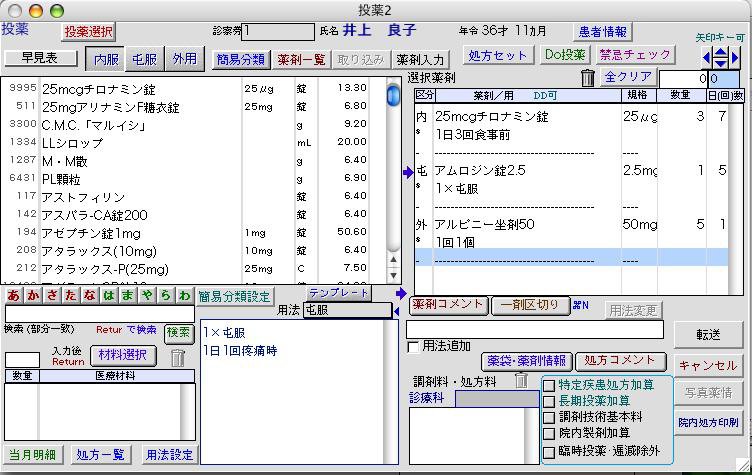
Task: Click 一剤区切り button
Action: pos(529,305)
